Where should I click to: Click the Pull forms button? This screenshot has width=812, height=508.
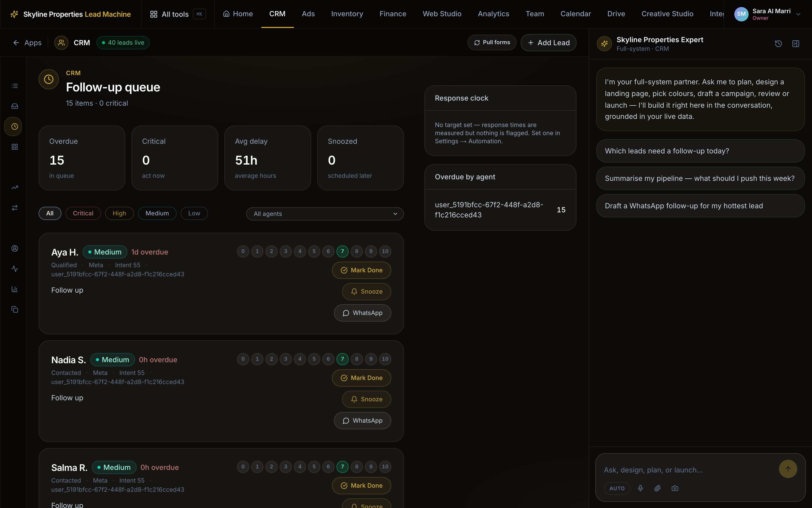492,43
